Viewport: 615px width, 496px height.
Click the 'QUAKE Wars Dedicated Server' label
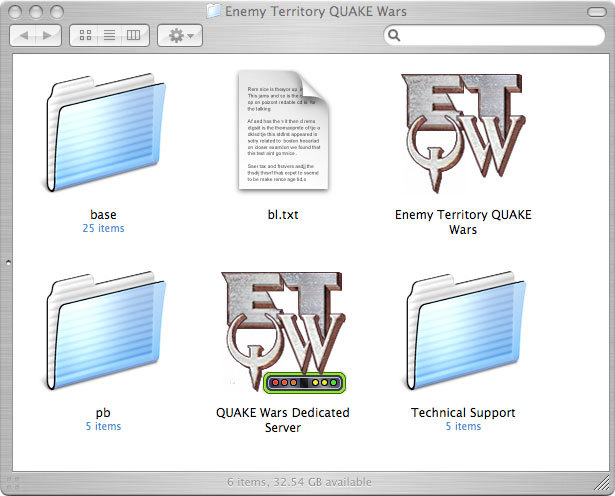pos(283,420)
